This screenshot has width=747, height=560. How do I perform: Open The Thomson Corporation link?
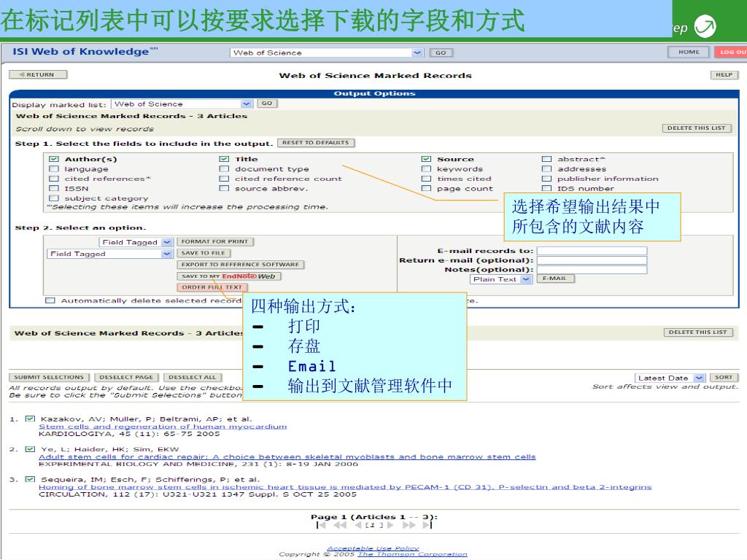tap(413, 554)
